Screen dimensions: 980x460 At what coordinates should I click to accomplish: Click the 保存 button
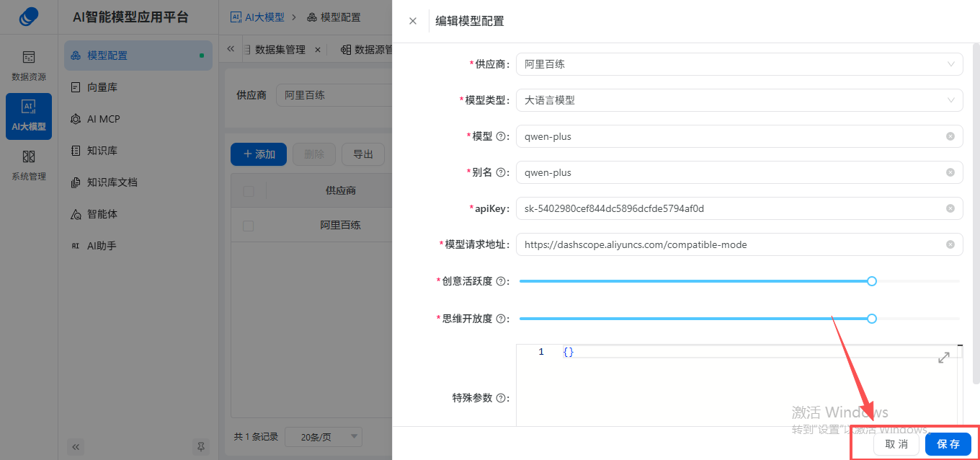coord(948,444)
